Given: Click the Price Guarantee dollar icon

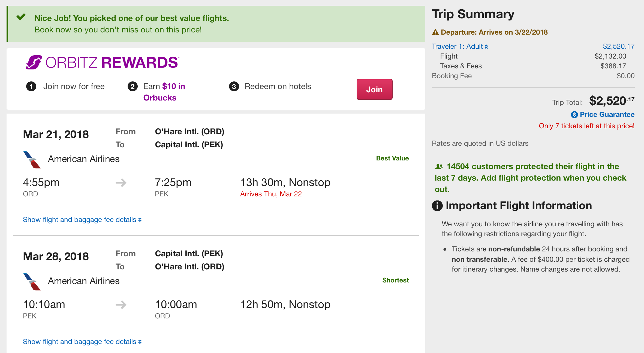Looking at the screenshot, I should point(574,115).
